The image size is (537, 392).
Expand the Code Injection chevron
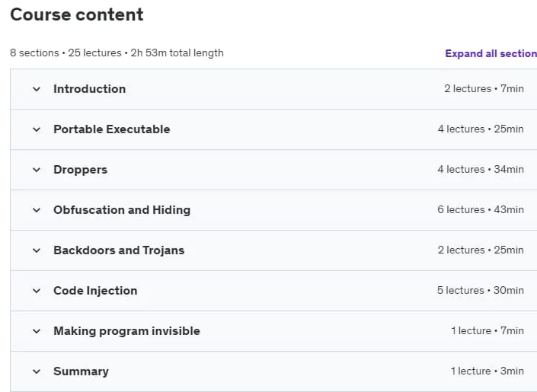37,291
